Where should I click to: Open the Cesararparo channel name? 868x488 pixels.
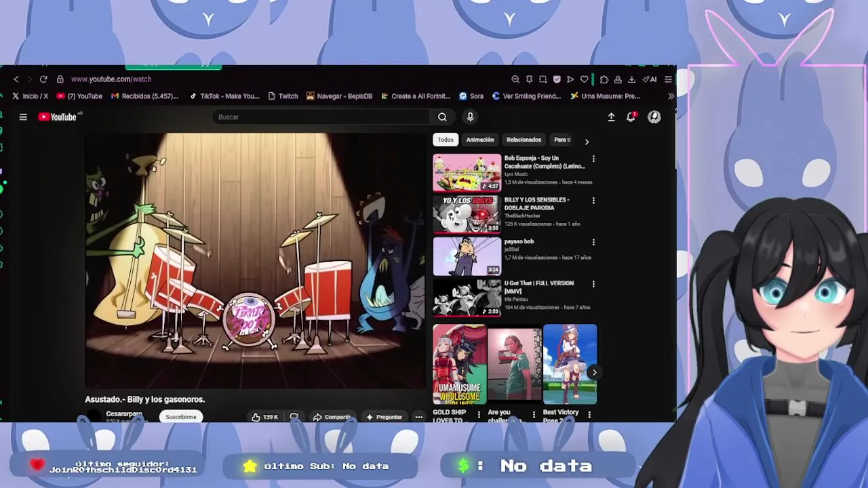(124, 413)
